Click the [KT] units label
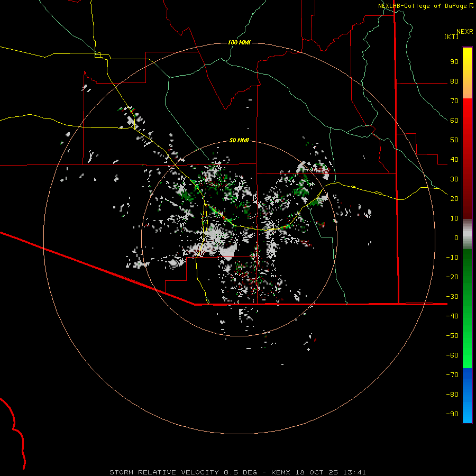Screen dimensions: 476x476 [x=451, y=36]
